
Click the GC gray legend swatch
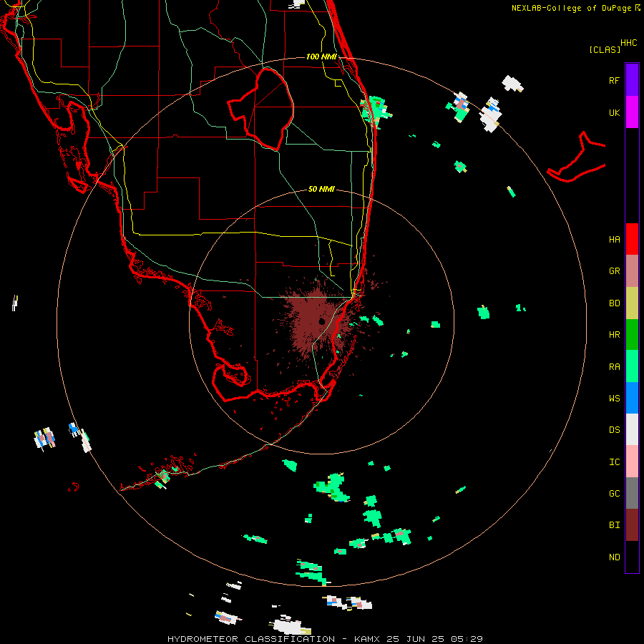point(632,493)
